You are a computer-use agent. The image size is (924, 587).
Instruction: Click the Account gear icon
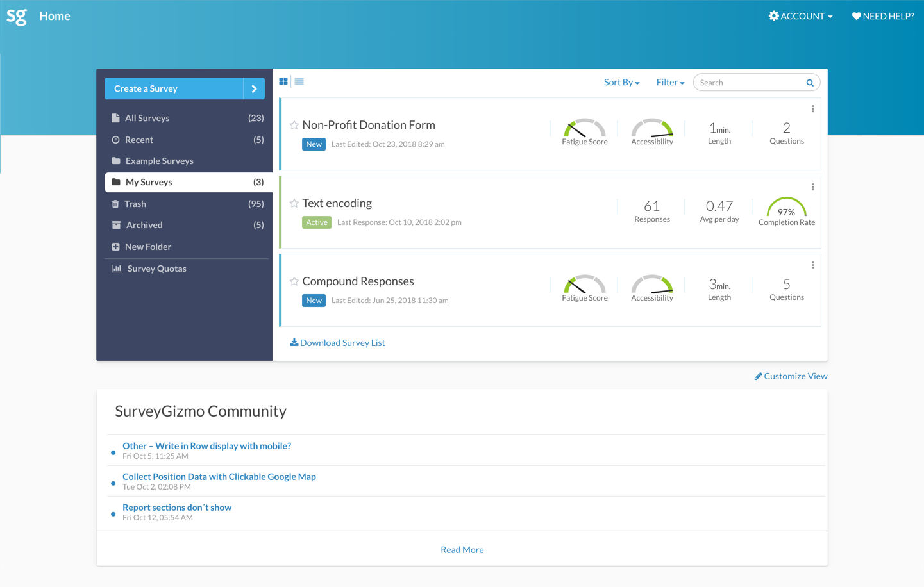click(x=774, y=16)
